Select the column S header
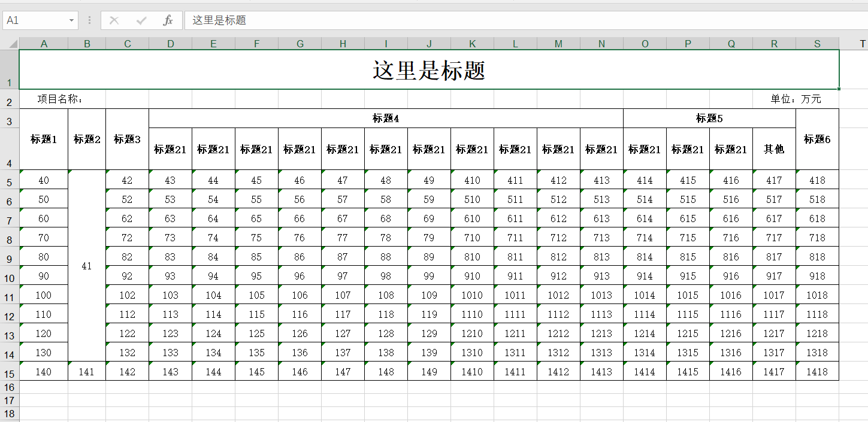The height and width of the screenshot is (422, 868). click(x=818, y=44)
